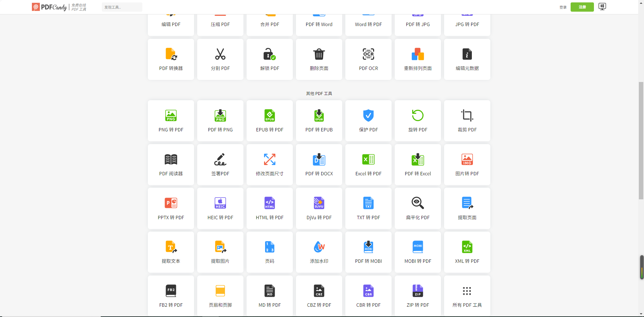Viewport: 644px width, 317px height.
Task: Click the 登录 login link
Action: (563, 7)
